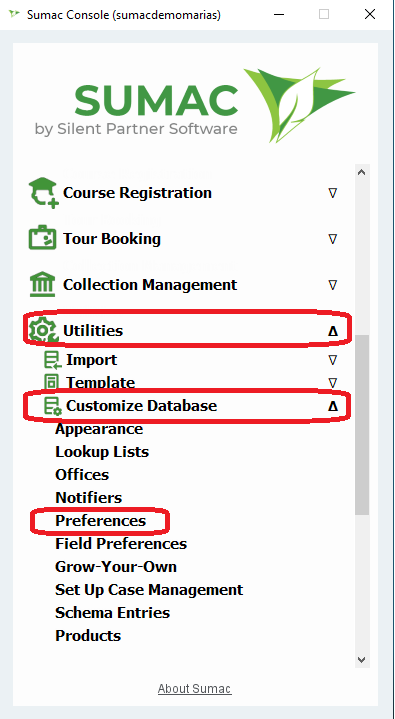Image resolution: width=395 pixels, height=719 pixels.
Task: Expand the Collection Management arrow
Action: tap(333, 285)
